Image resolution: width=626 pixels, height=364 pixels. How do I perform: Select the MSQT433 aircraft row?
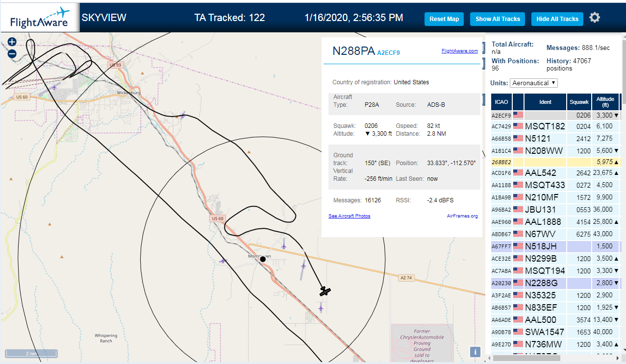555,185
